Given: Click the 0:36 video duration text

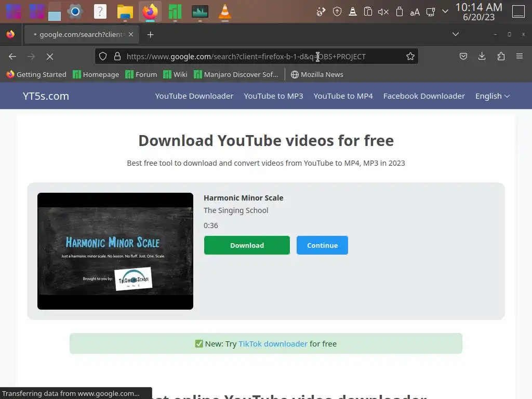Looking at the screenshot, I should coord(211,225).
